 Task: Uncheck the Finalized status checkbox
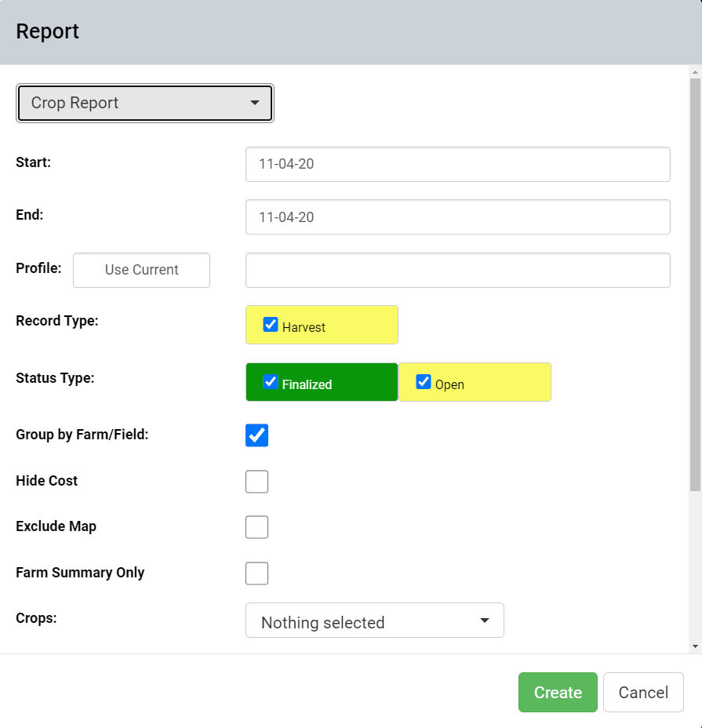(271, 381)
